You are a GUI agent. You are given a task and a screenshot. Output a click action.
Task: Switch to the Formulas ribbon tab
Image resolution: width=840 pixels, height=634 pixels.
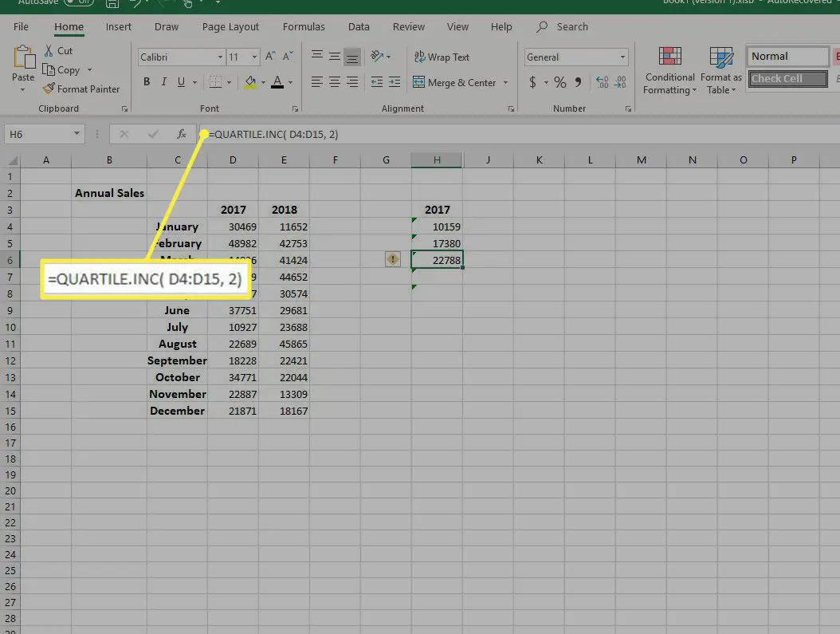tap(304, 26)
